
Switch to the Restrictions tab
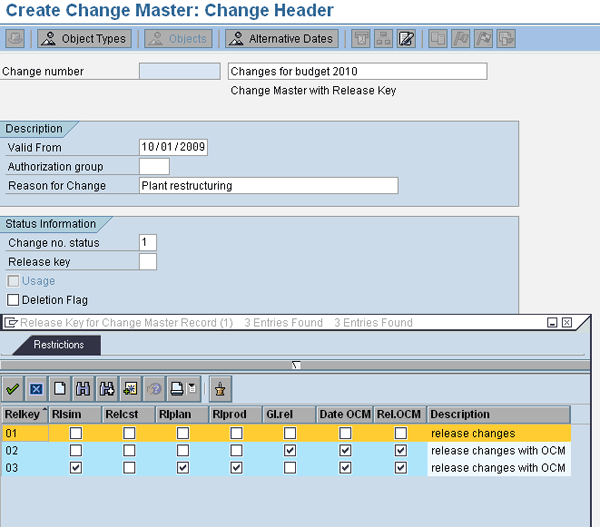point(57,344)
